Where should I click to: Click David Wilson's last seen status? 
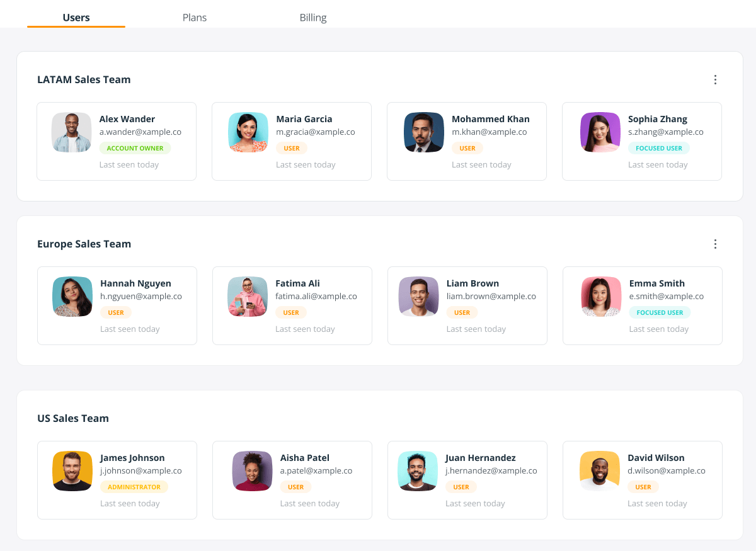click(657, 503)
